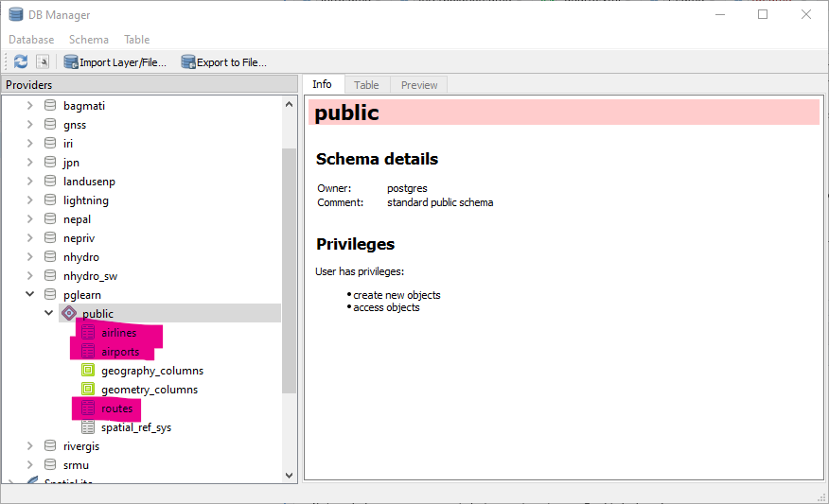This screenshot has height=504, width=829.
Task: Click the geography_columns view icon
Action: pyautogui.click(x=88, y=371)
